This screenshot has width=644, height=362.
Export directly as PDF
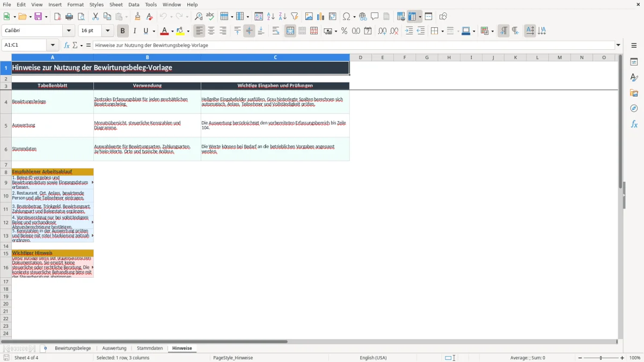tap(57, 17)
